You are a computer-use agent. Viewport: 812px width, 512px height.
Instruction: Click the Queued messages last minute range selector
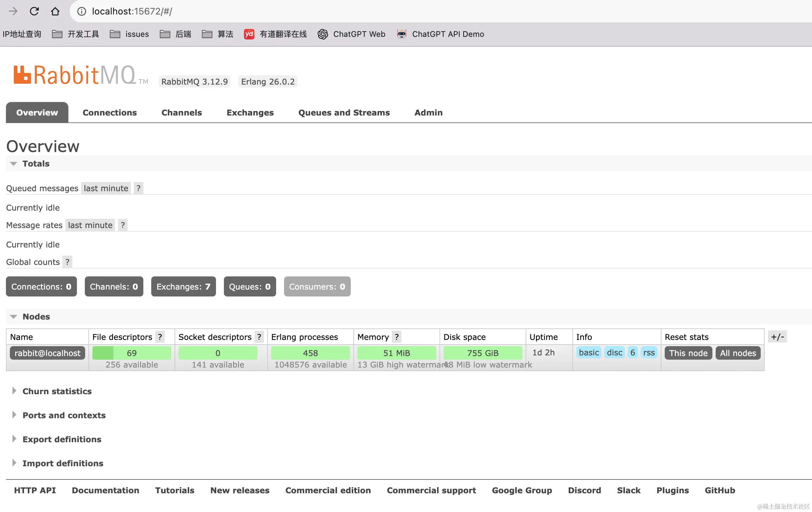click(x=106, y=188)
